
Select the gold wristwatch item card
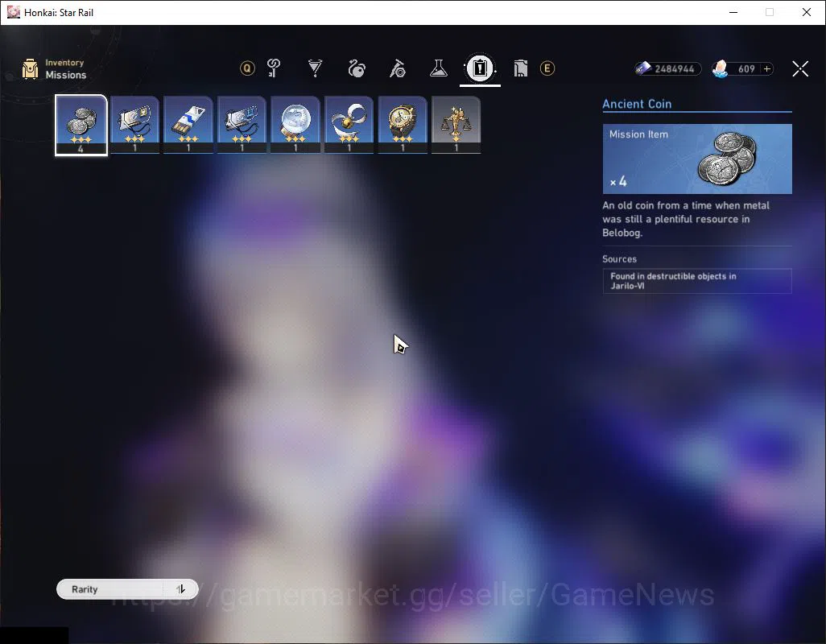(x=403, y=126)
